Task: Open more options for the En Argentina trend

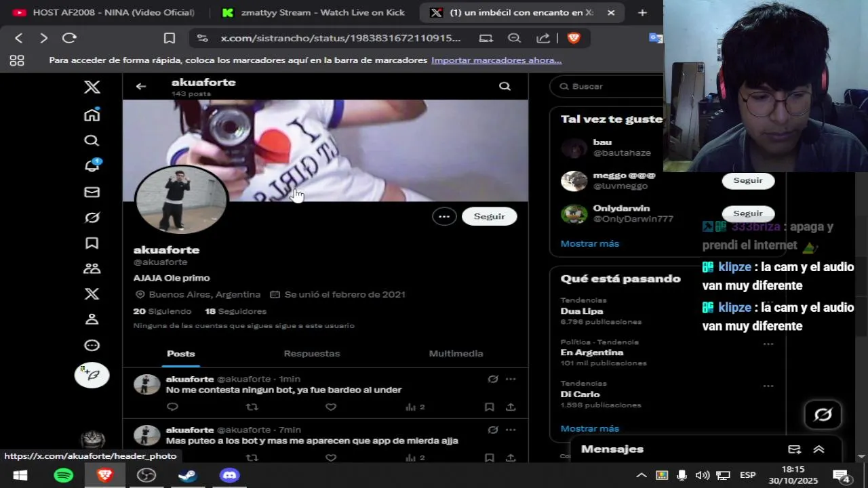Action: pyautogui.click(x=768, y=344)
